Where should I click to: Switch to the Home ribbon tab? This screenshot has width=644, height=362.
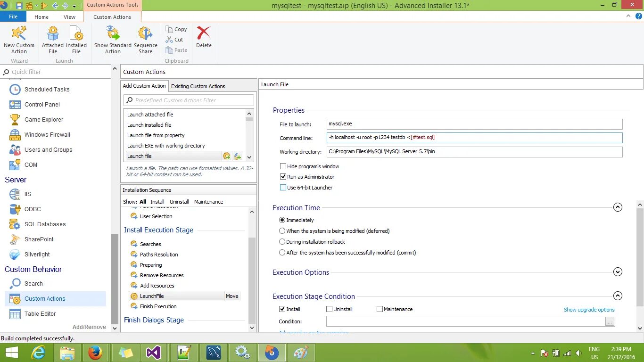[41, 17]
